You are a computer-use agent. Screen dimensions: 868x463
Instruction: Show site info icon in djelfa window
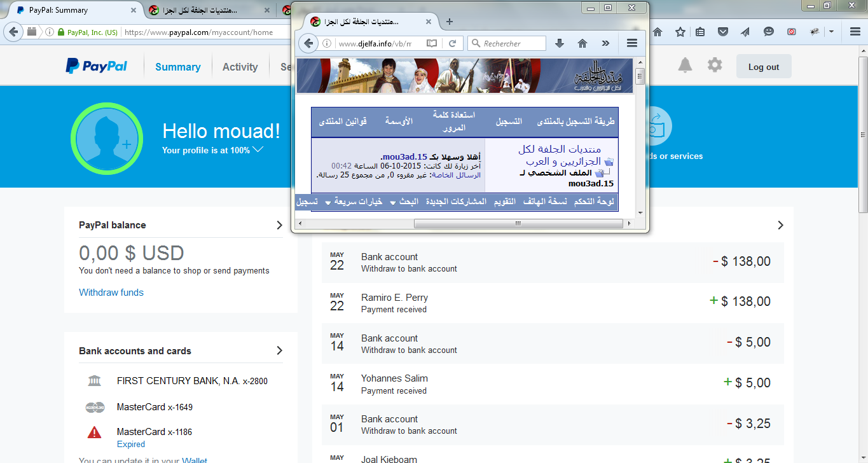pyautogui.click(x=327, y=43)
